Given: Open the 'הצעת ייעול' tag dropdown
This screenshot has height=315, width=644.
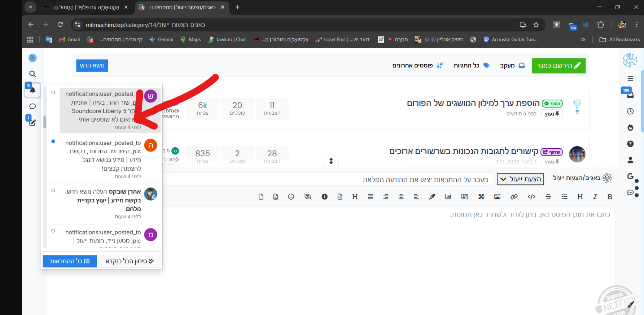Looking at the screenshot, I should (520, 179).
